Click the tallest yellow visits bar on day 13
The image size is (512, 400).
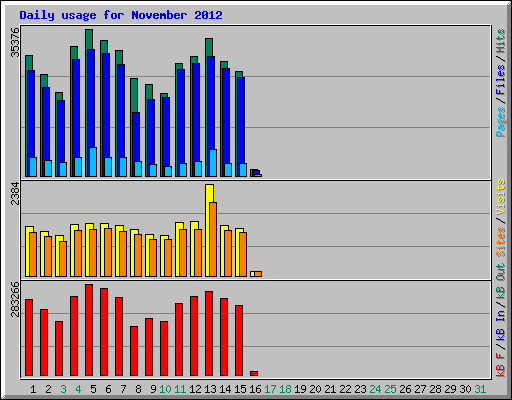tap(208, 230)
